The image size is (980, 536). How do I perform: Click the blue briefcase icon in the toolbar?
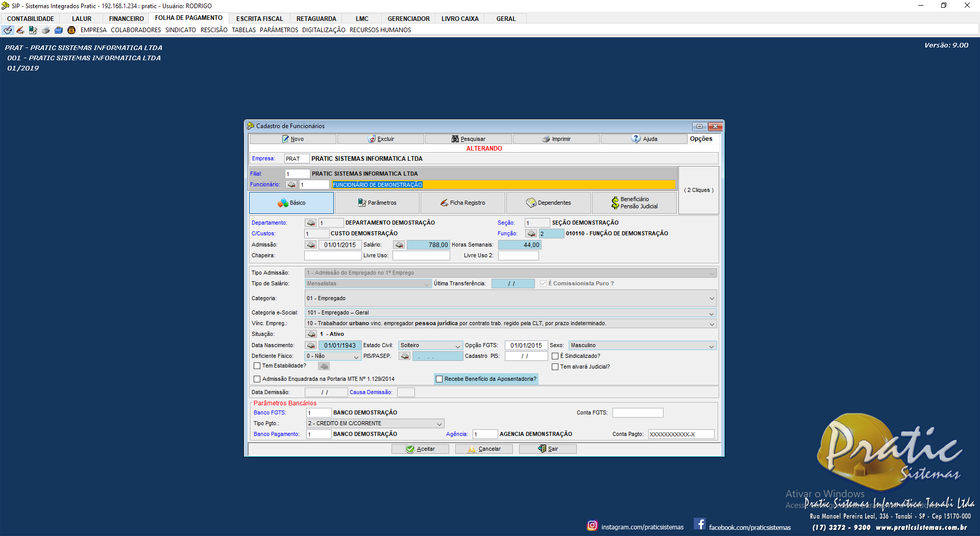pos(59,30)
